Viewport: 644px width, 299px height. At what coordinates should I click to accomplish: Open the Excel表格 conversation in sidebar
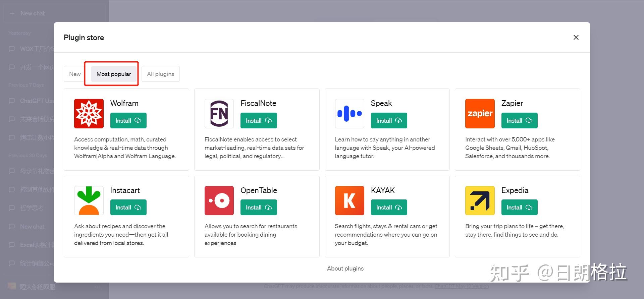(31, 245)
